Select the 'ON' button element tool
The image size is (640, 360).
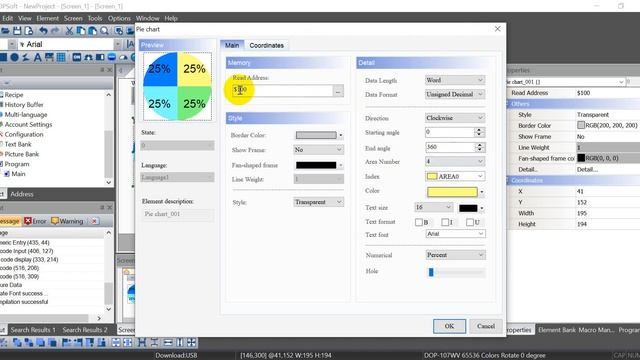pyautogui.click(x=76, y=57)
